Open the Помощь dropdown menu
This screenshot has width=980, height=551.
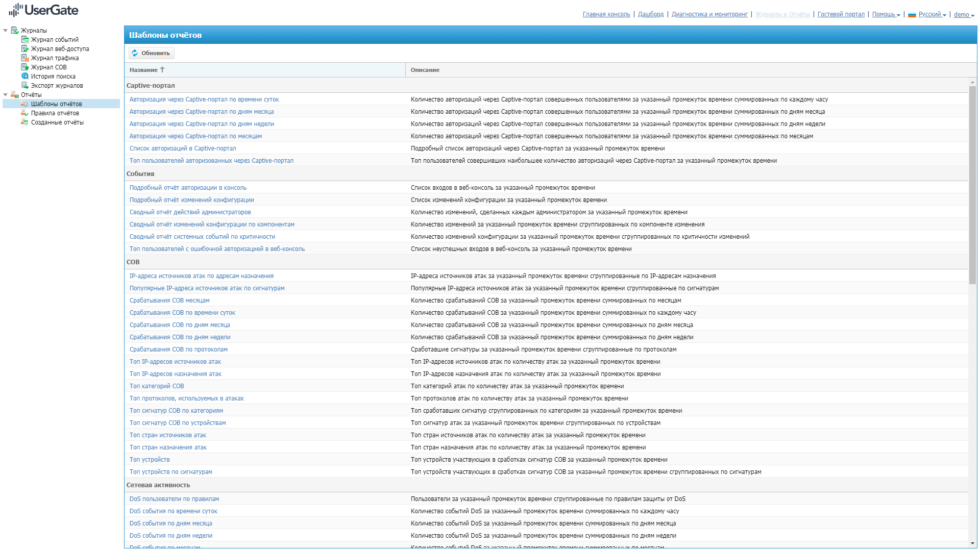click(x=886, y=14)
